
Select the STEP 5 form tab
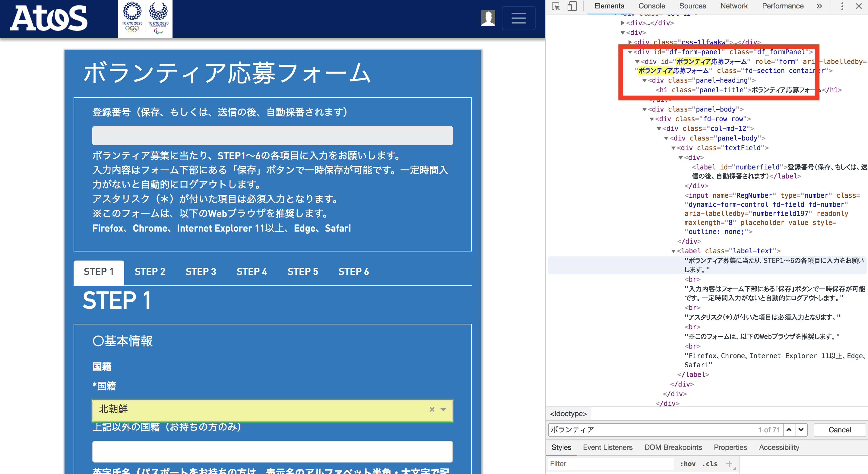click(x=303, y=272)
